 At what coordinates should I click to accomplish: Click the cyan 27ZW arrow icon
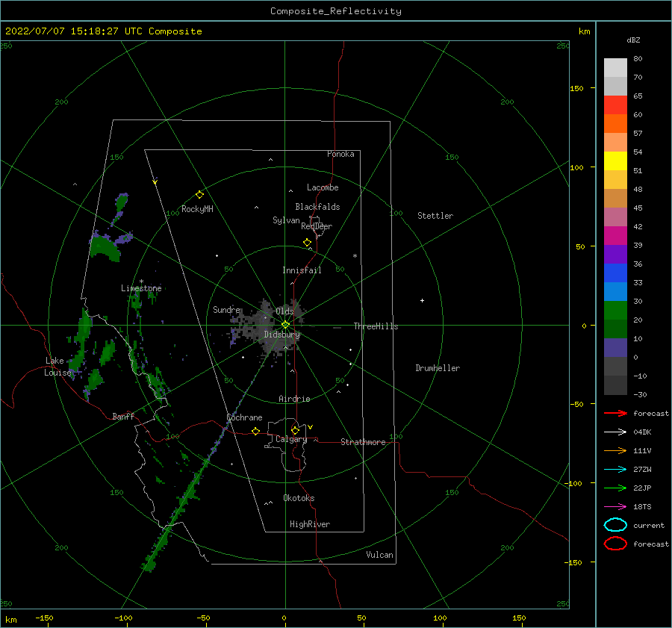click(x=615, y=470)
